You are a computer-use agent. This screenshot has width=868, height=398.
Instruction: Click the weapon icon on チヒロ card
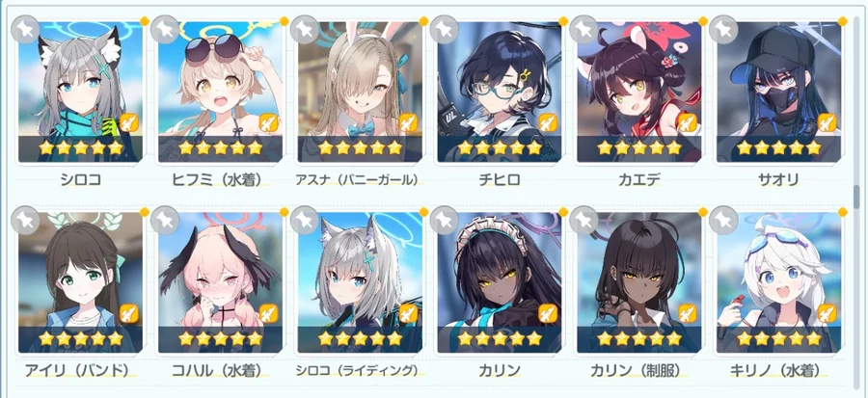[x=548, y=122]
